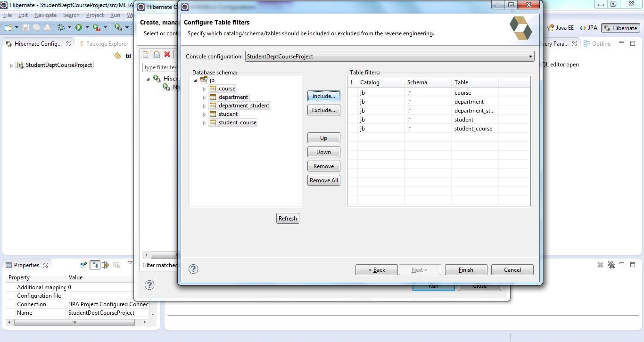Click the Hibernate code generation run icon
644x342 pixels.
click(x=118, y=27)
